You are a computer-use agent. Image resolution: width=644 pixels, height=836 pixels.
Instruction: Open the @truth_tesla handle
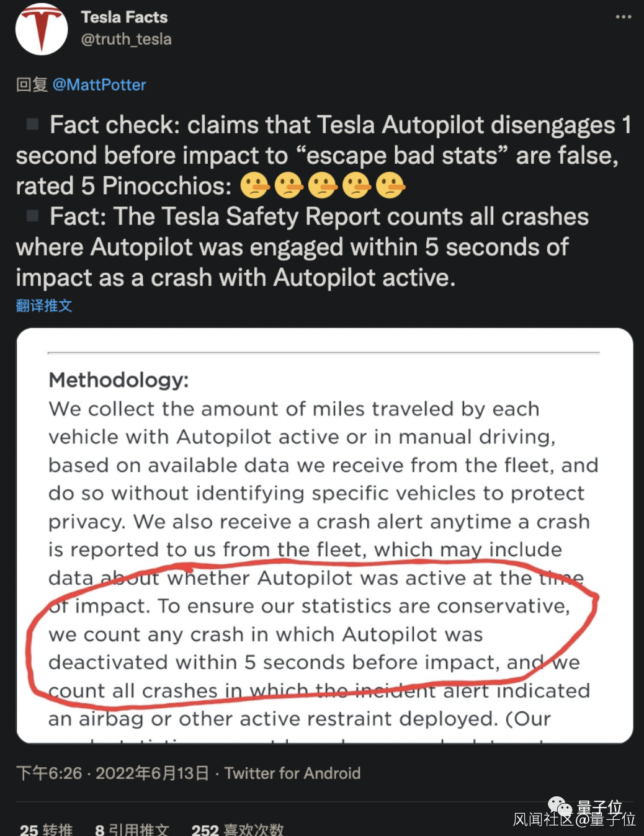coord(126,39)
